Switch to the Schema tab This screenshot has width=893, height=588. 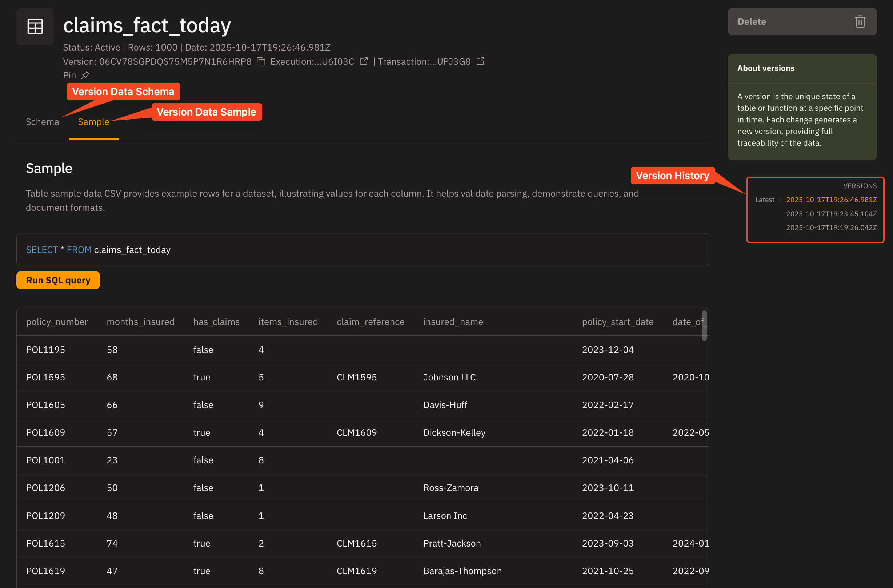click(x=43, y=122)
